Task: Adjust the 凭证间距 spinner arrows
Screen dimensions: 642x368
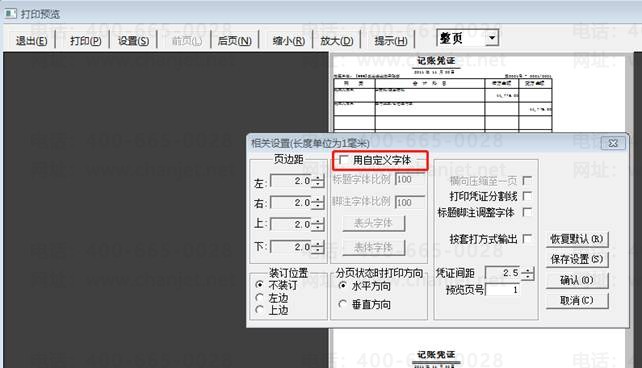Action: coord(528,273)
